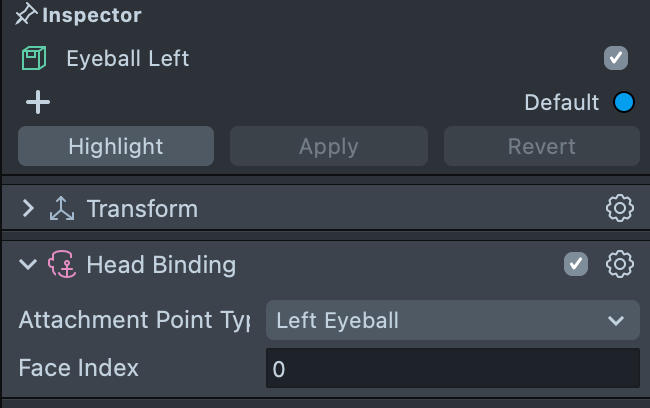The width and height of the screenshot is (650, 408).
Task: Click the pin icon beside Inspector
Action: click(26, 16)
